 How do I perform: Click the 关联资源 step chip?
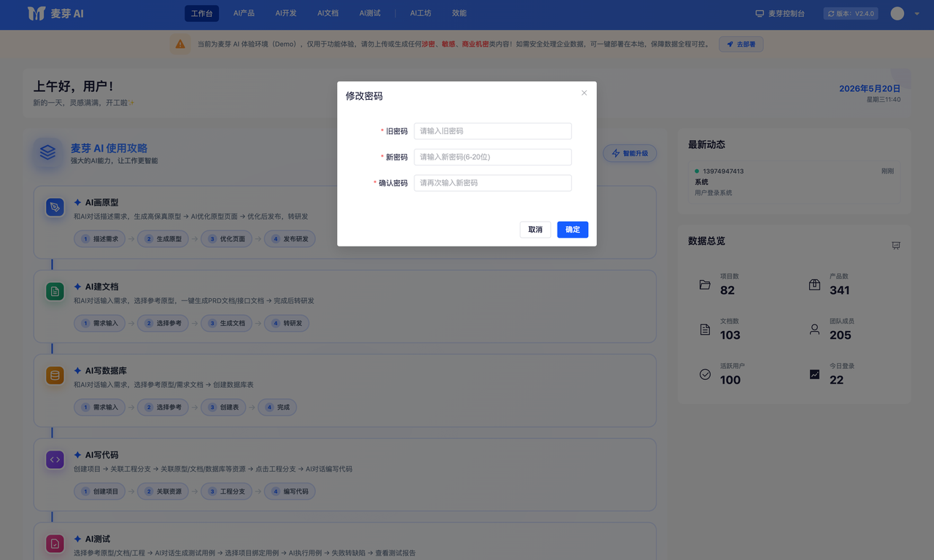pyautogui.click(x=163, y=491)
